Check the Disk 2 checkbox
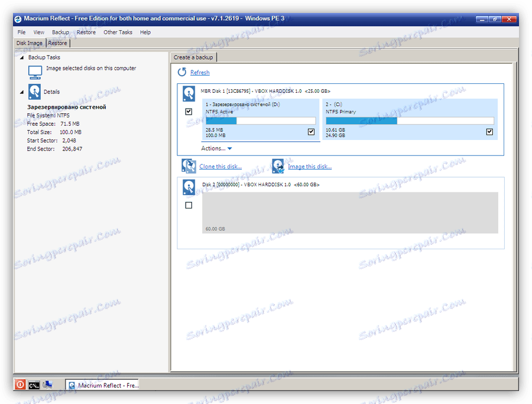The height and width of the screenshot is (404, 532). click(x=189, y=205)
